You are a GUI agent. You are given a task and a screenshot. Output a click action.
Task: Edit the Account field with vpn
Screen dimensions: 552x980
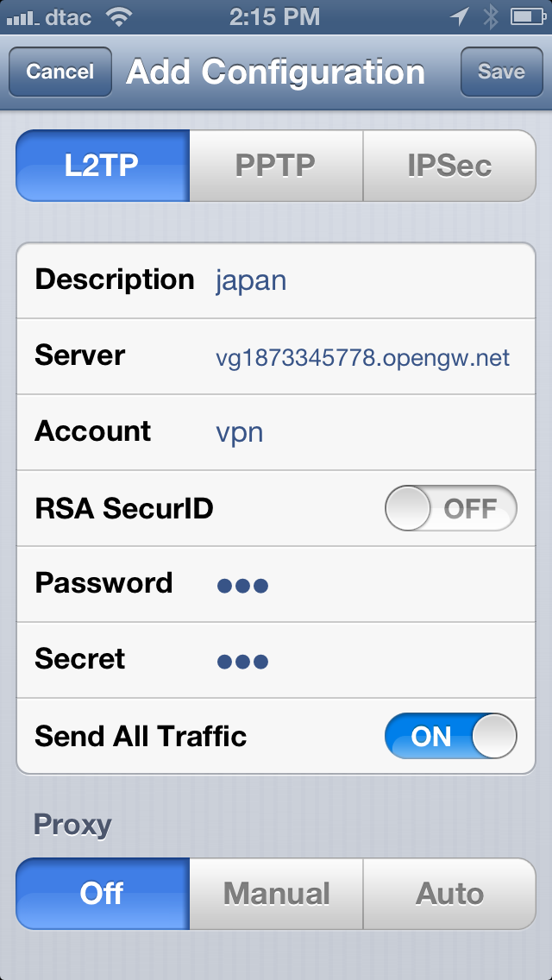click(276, 432)
